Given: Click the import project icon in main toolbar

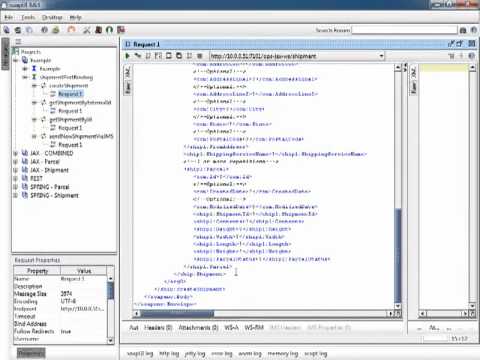Looking at the screenshot, I should [18, 30].
